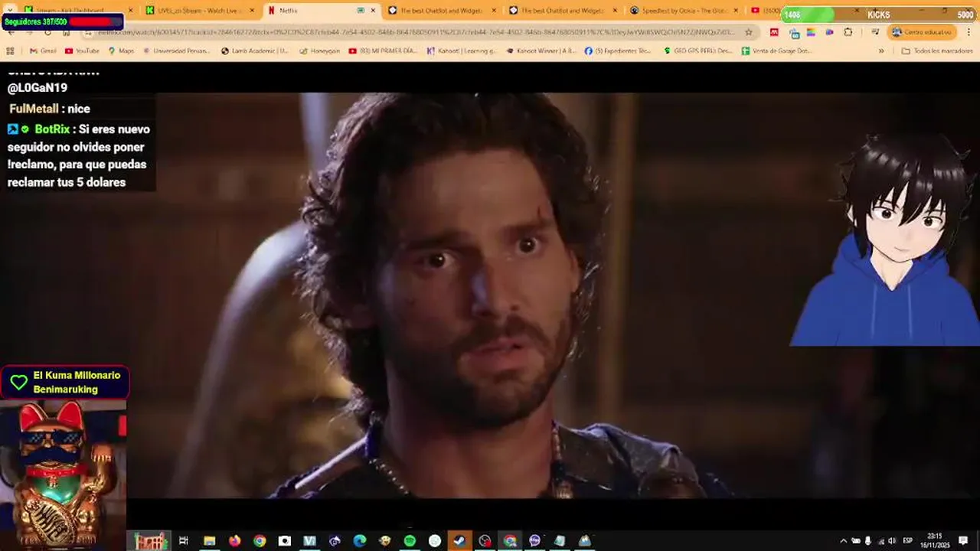The image size is (980, 551).
Task: Click the KICKS 1406 goal progress bar
Action: (879, 15)
